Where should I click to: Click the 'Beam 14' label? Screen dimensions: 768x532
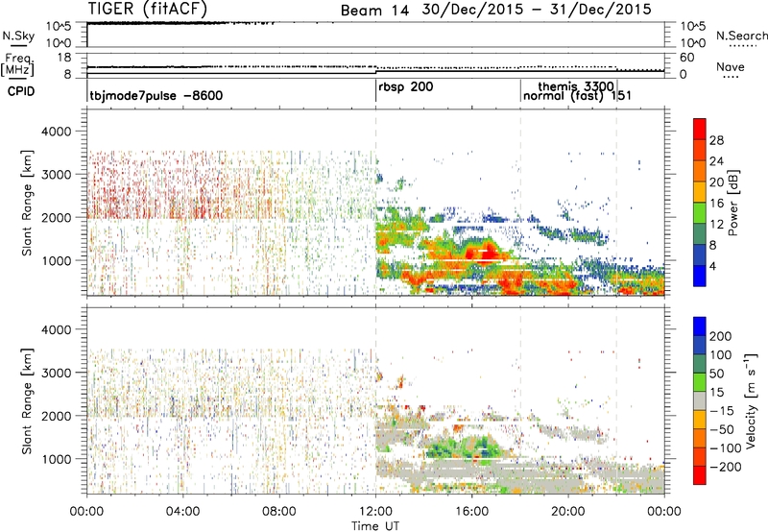374,11
